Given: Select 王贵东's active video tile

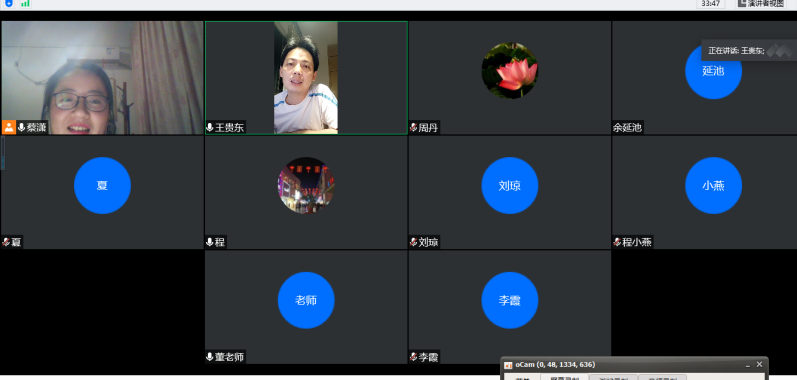Looking at the screenshot, I should (x=306, y=78).
